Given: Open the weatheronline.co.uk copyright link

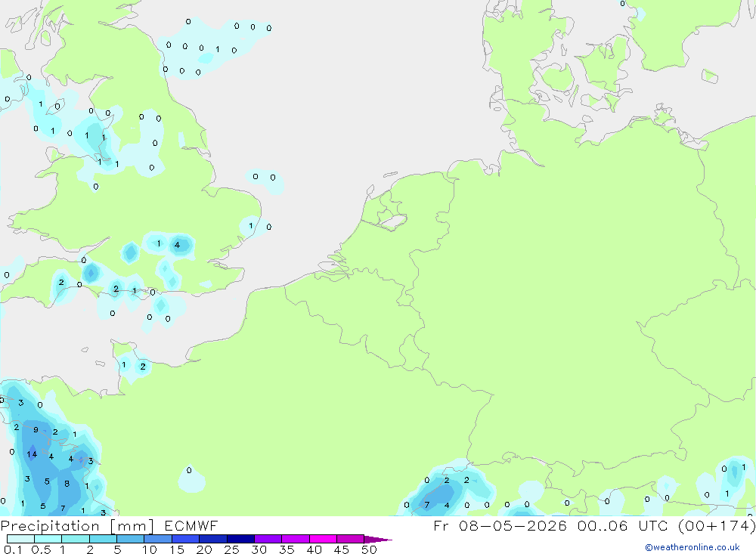Looking at the screenshot, I should 692,547.
